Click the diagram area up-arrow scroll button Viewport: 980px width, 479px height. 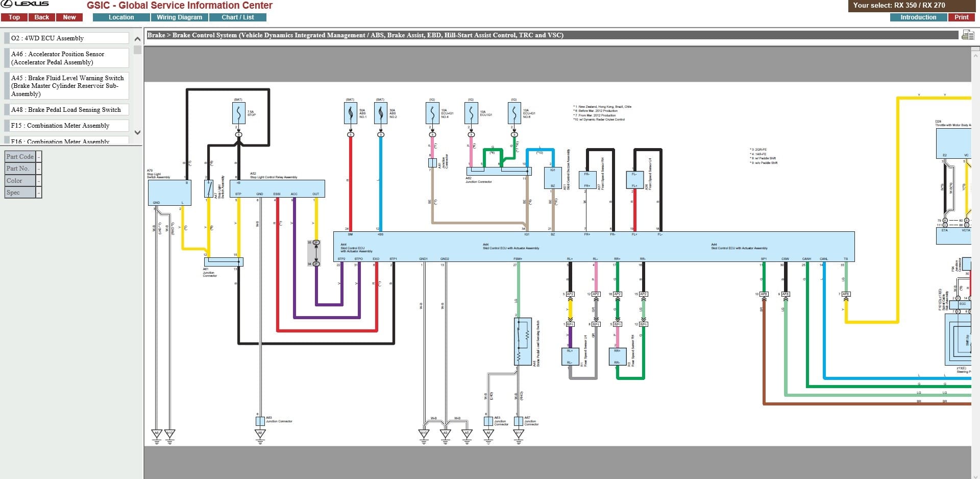[976, 56]
